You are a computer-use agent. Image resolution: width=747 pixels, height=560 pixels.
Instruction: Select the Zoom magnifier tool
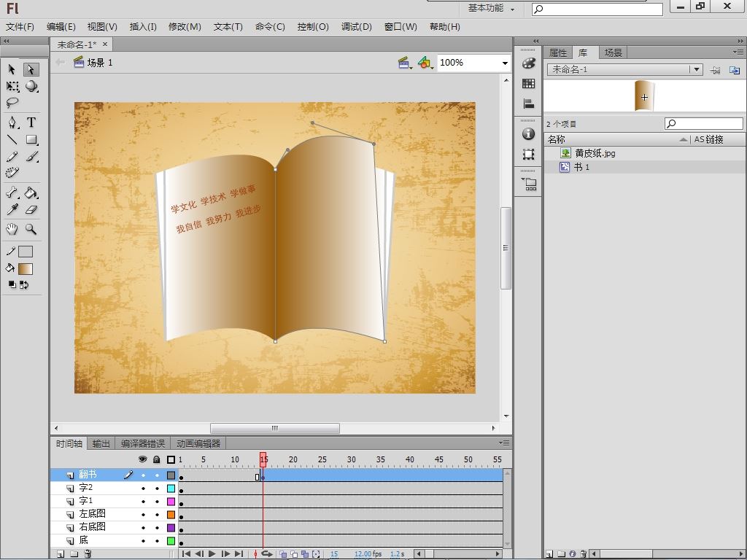click(31, 229)
